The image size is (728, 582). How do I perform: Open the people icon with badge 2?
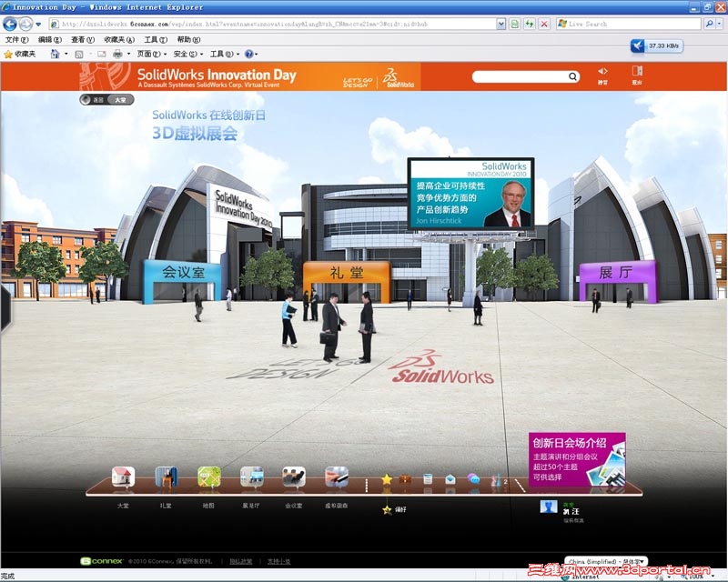click(x=498, y=480)
